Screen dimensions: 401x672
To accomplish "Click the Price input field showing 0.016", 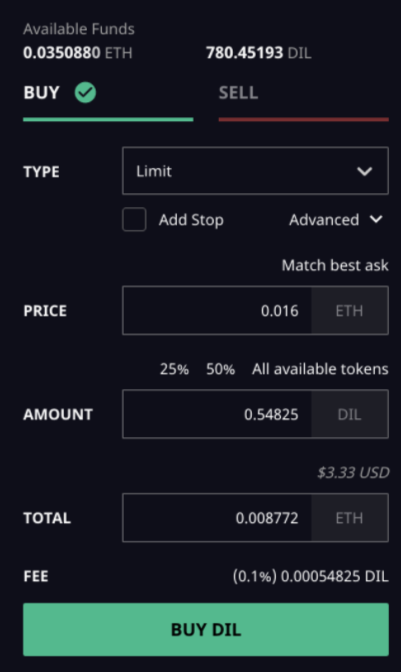I will click(217, 310).
